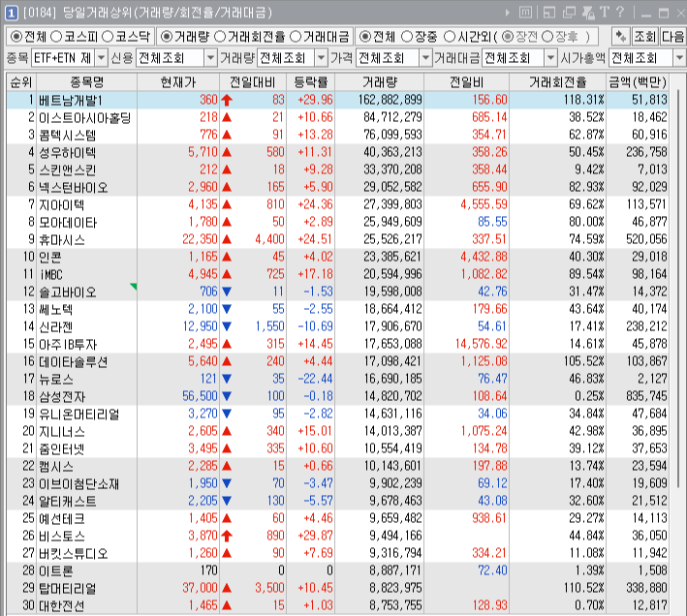
Task: Click the green corner marker on 솔고바이오
Action: tap(133, 287)
